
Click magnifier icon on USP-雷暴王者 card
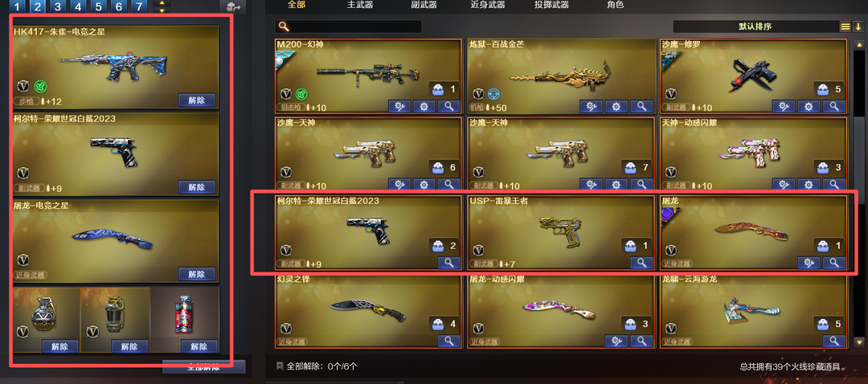pos(641,262)
